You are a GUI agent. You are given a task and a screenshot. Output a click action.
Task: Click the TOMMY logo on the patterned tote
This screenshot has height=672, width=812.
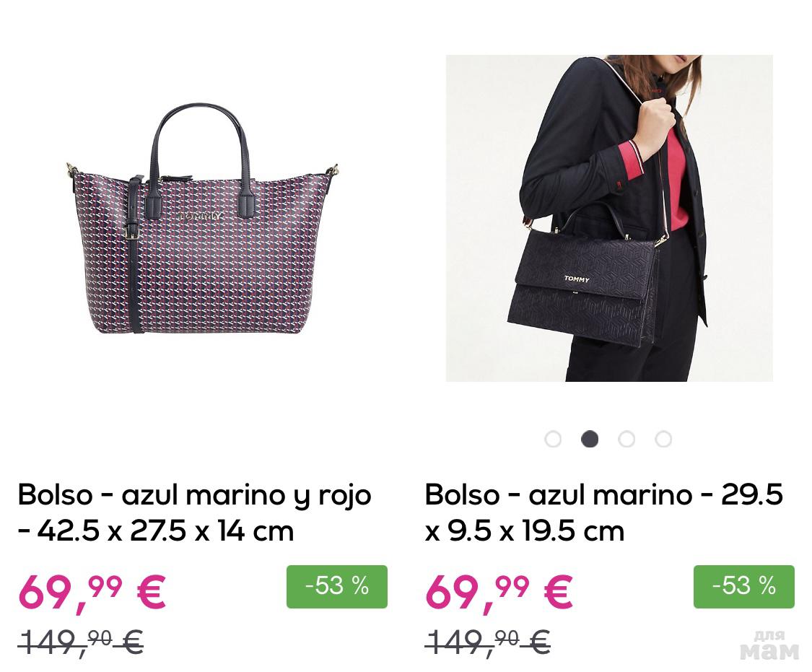[201, 217]
